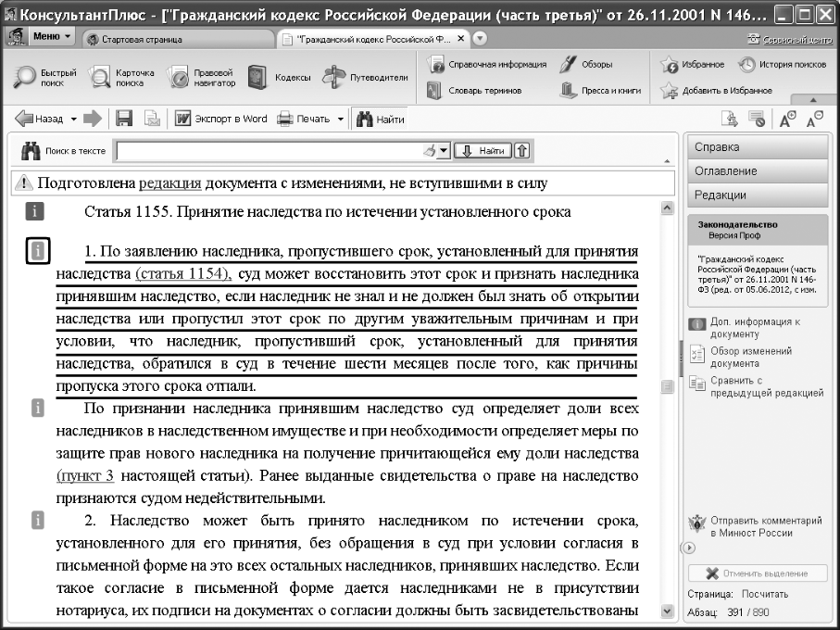
Task: Open История поисков
Action: [x=783, y=64]
